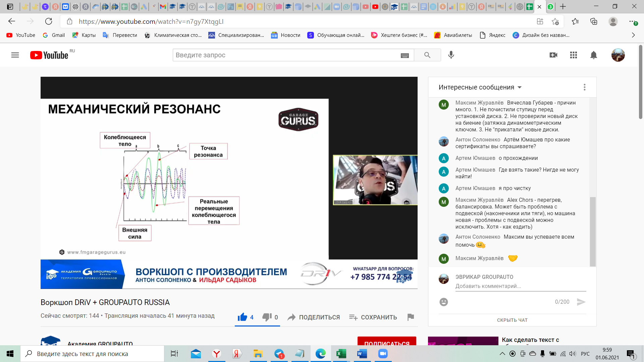Expand the bookmarks overflow chevron
This screenshot has height=362, width=644.
[x=633, y=35]
